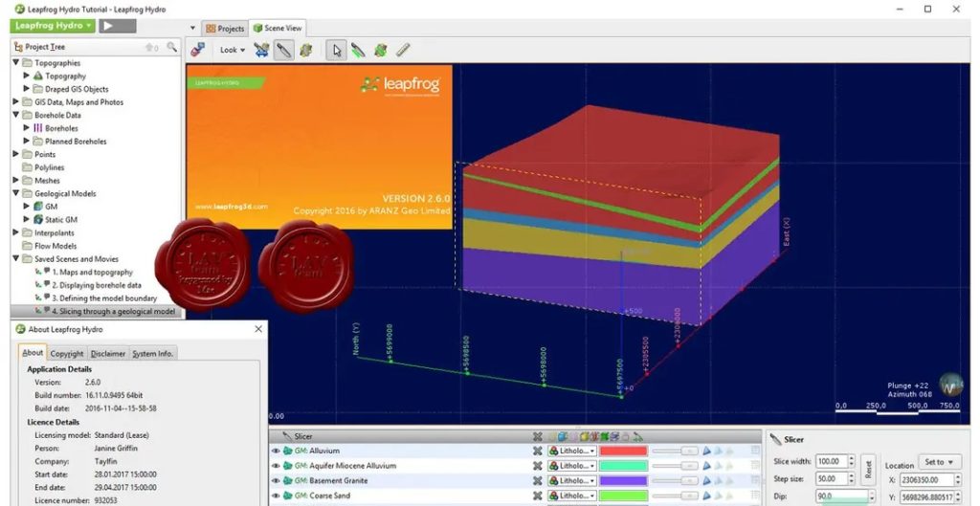Click the red color swatch for Alluvium

623,451
